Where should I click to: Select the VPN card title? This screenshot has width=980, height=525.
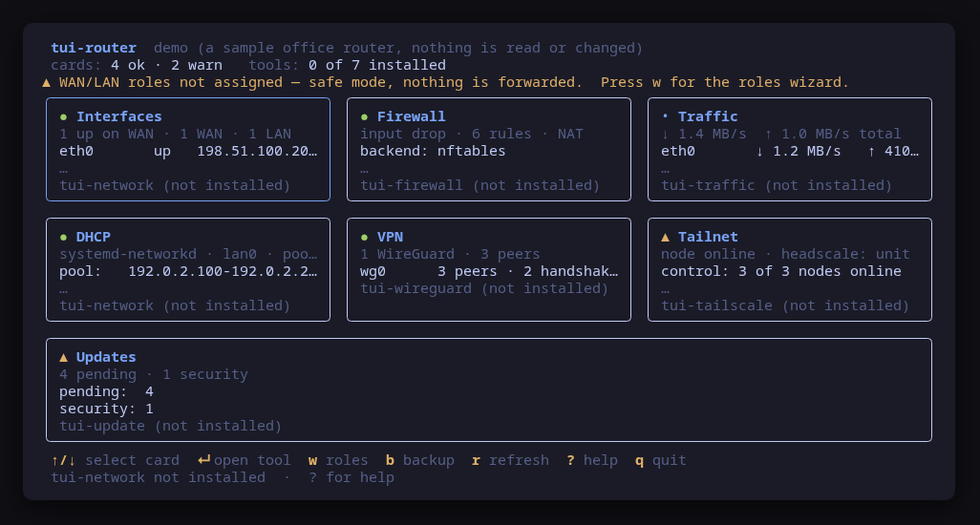click(390, 238)
